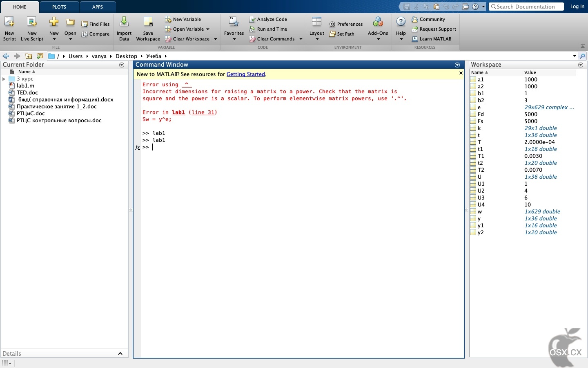Go back in folder history
Viewport: 588px width, 368px height.
(x=6, y=56)
